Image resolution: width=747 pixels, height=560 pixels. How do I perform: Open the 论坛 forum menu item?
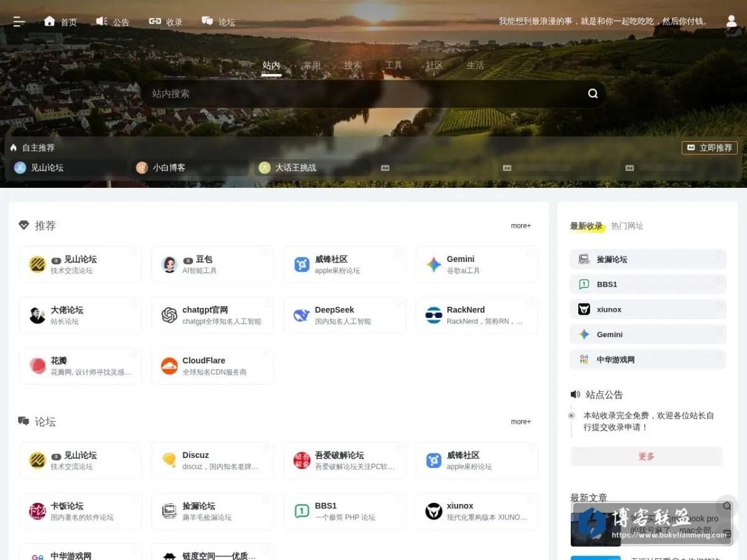point(218,22)
